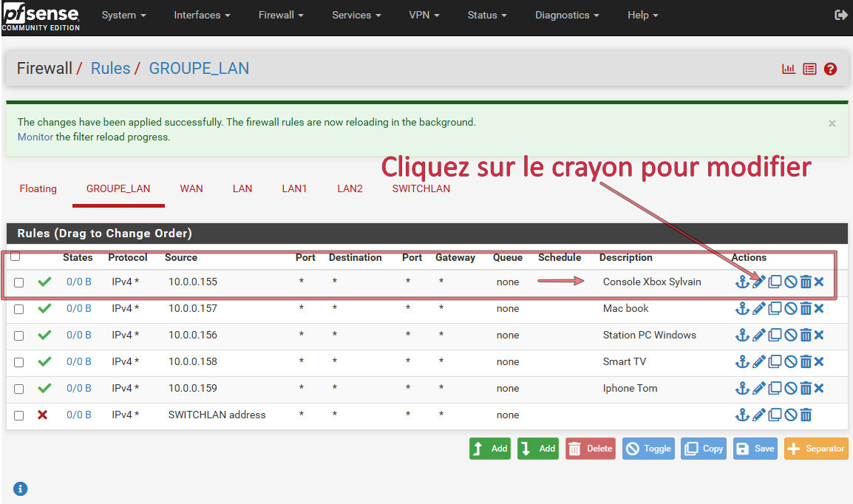This screenshot has height=504, width=853.
Task: Click the Monitor link in success message
Action: (35, 137)
